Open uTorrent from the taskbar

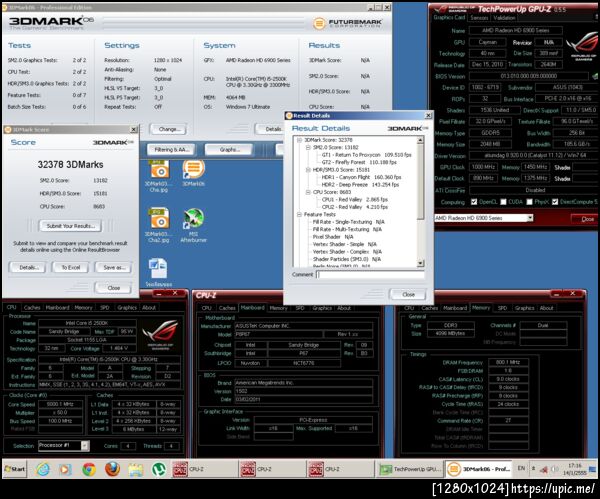click(159, 469)
